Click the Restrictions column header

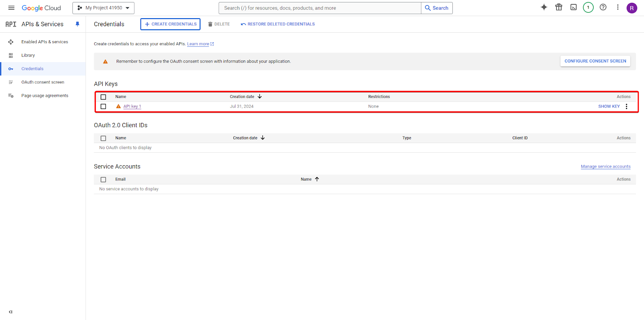click(x=379, y=97)
